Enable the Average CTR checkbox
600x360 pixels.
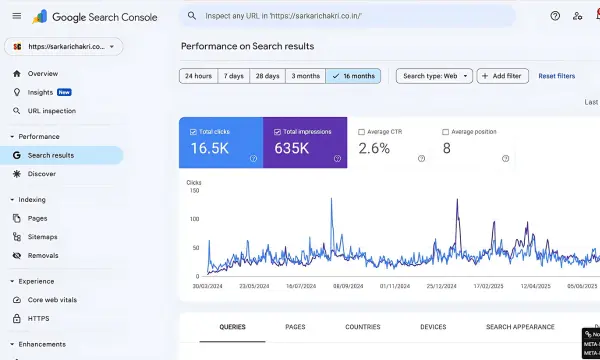pos(361,132)
